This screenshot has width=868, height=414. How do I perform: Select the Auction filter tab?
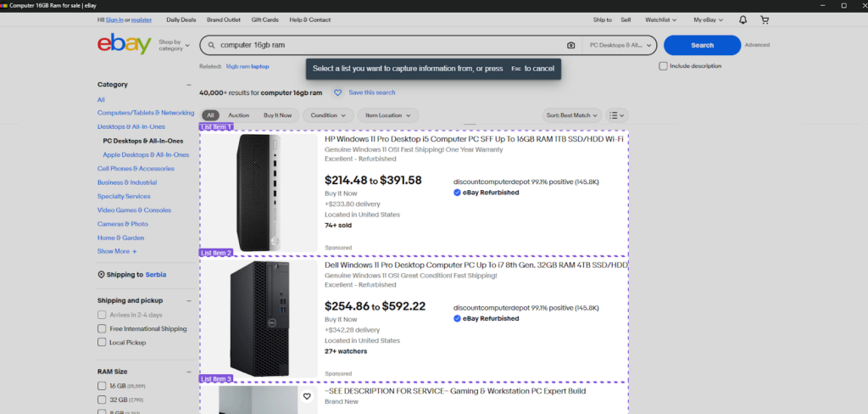tap(238, 115)
